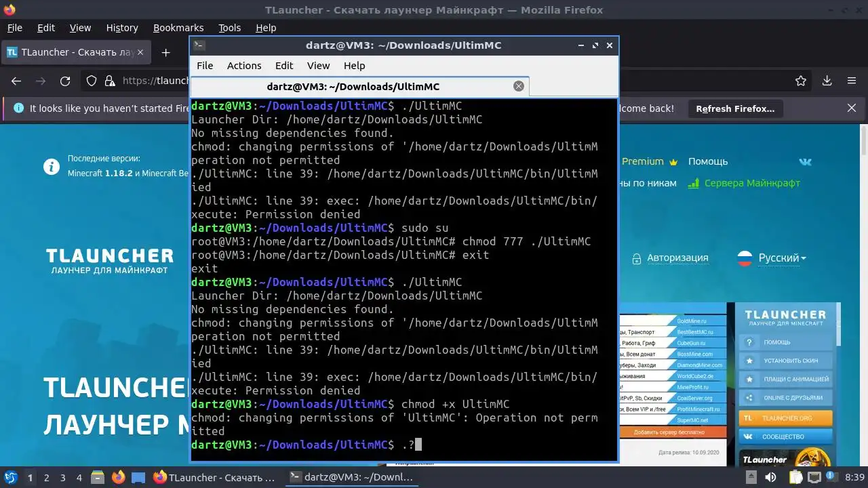Click the info icon in Firefox notification bar

(18, 108)
